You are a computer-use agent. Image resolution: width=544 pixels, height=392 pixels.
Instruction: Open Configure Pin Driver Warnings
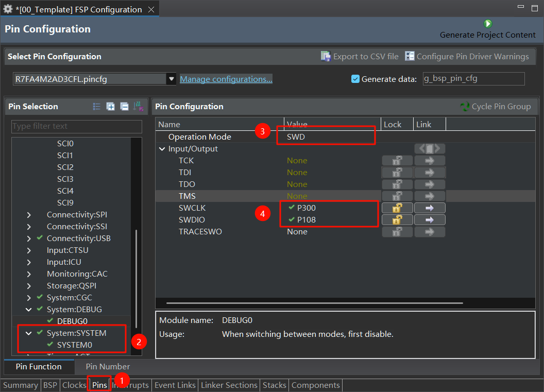pos(467,56)
